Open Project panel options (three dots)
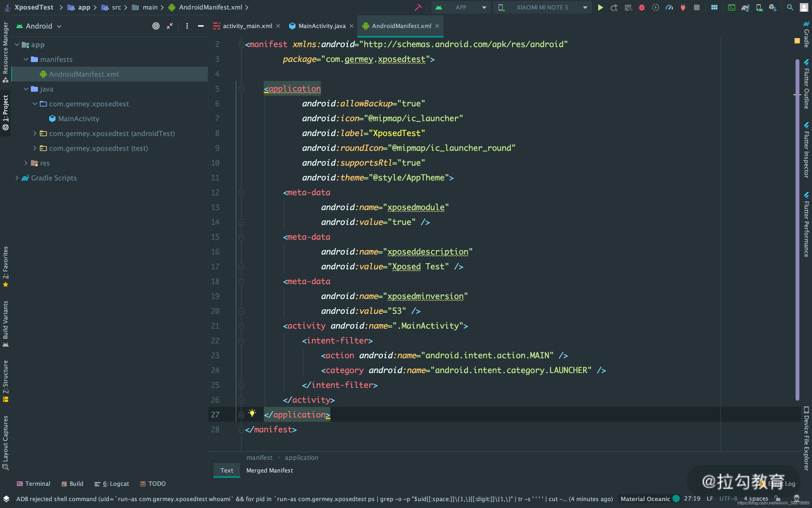Viewport: 812px width, 508px height. point(187,26)
